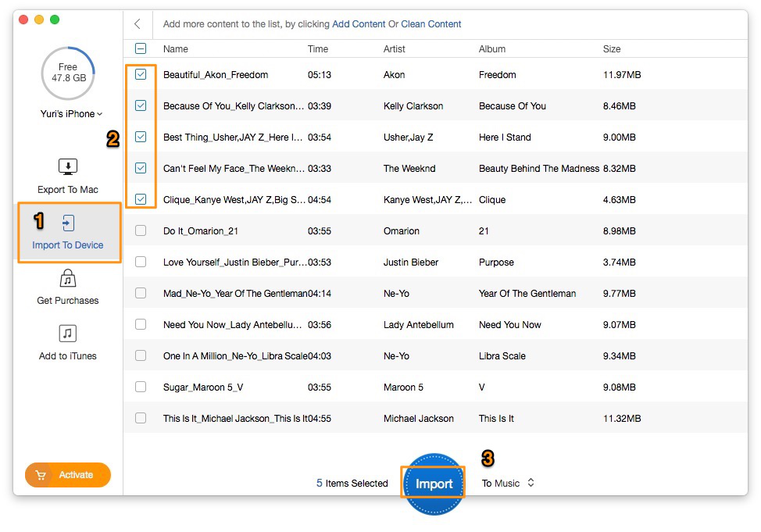Click artist Maroon 5
The image size is (761, 532).
tap(403, 387)
